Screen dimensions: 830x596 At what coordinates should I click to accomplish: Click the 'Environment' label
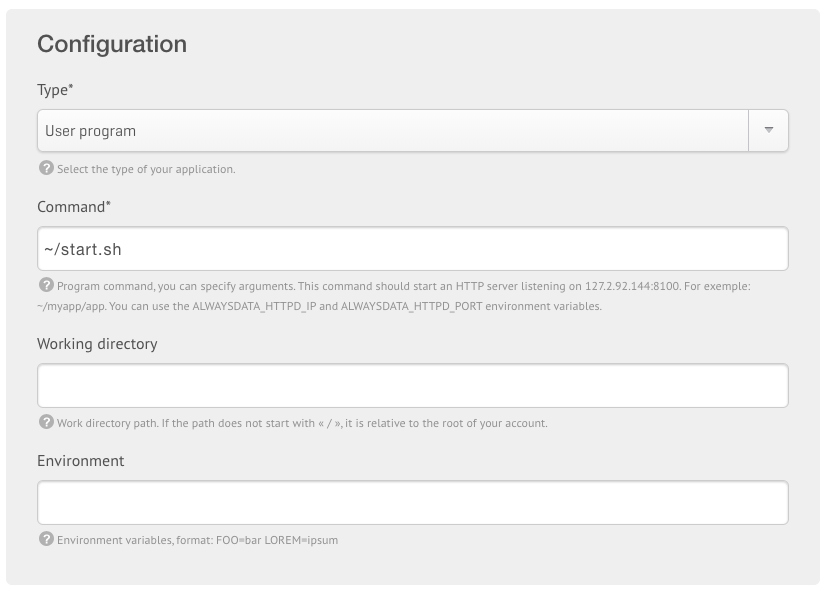pyautogui.click(x=81, y=461)
